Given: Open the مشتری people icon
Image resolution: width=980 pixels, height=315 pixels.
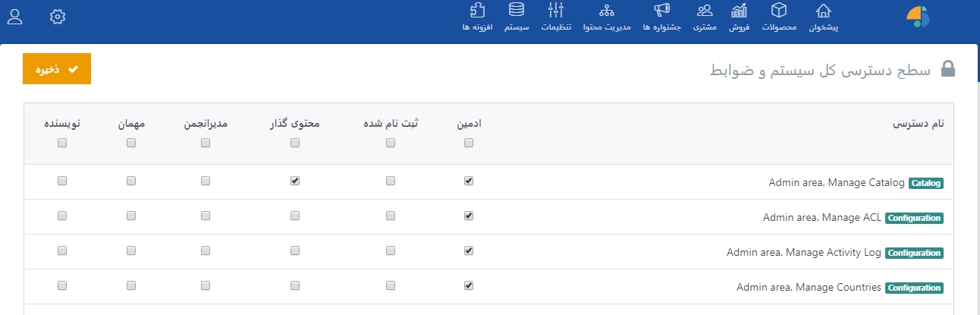Looking at the screenshot, I should tap(705, 11).
